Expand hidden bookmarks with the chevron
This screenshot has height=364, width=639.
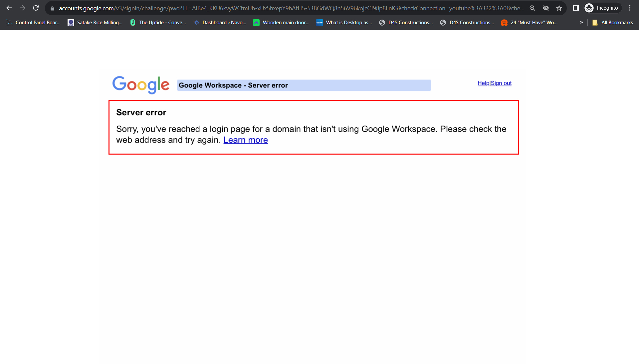click(x=581, y=22)
